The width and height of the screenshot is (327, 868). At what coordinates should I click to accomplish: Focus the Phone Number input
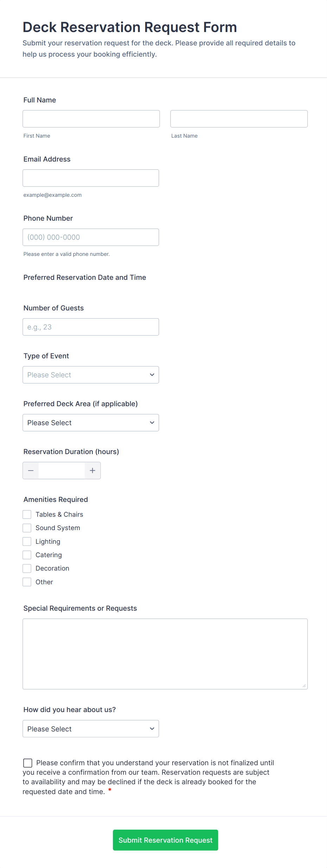click(x=91, y=237)
